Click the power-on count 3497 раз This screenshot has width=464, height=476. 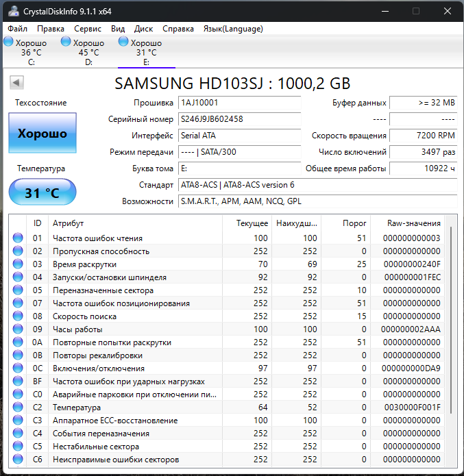pyautogui.click(x=424, y=152)
